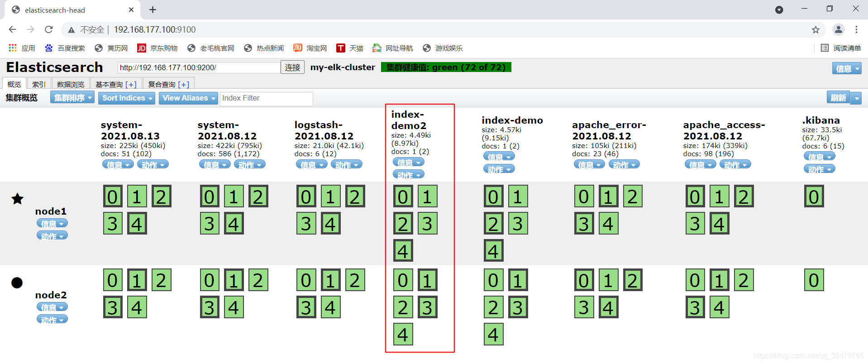Open the 天猫 bookmark
Viewport: 868px width, 364px height.
(350, 48)
